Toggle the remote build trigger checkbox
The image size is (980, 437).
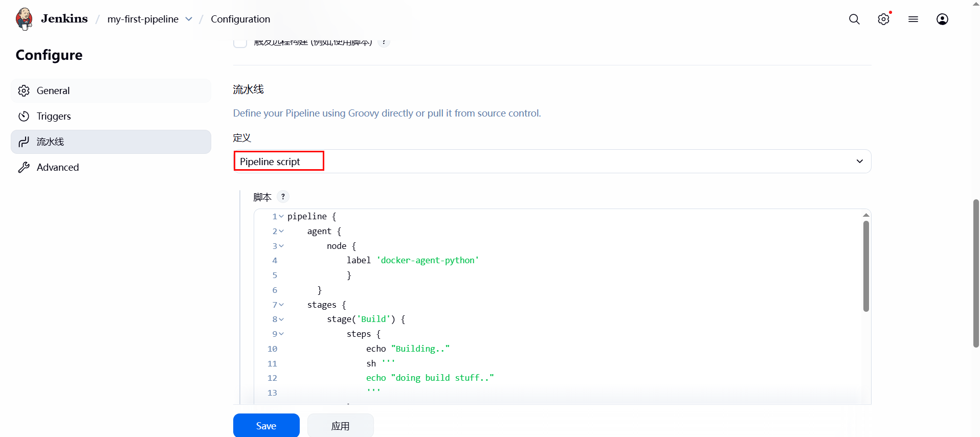(x=240, y=42)
